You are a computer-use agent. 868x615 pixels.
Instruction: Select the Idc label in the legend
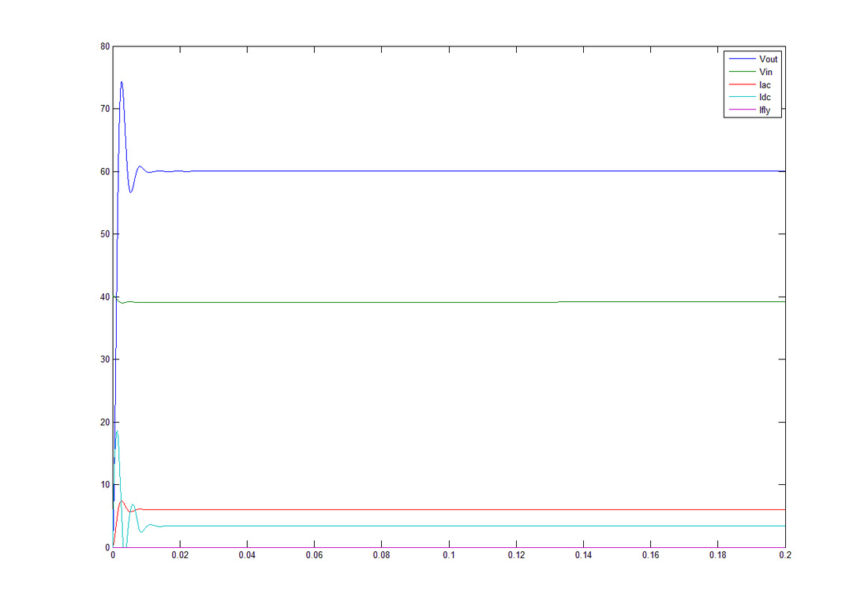(764, 98)
